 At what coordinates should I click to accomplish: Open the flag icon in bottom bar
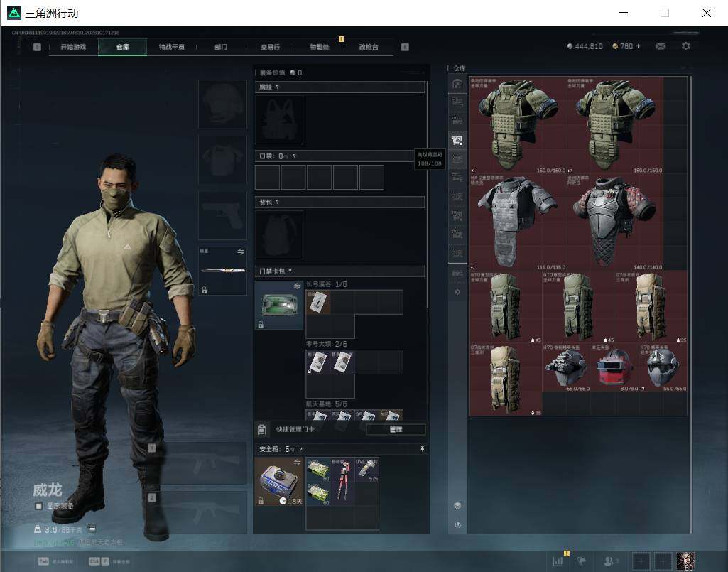point(582,561)
